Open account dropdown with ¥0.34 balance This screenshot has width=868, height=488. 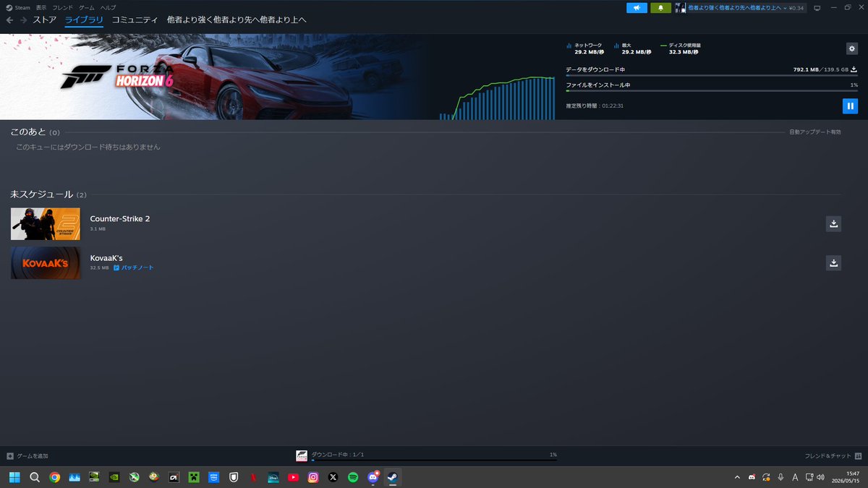tap(741, 8)
